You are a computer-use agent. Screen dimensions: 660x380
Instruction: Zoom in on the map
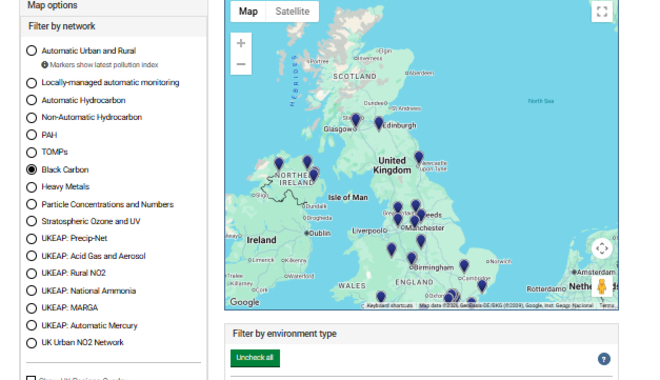[x=241, y=43]
